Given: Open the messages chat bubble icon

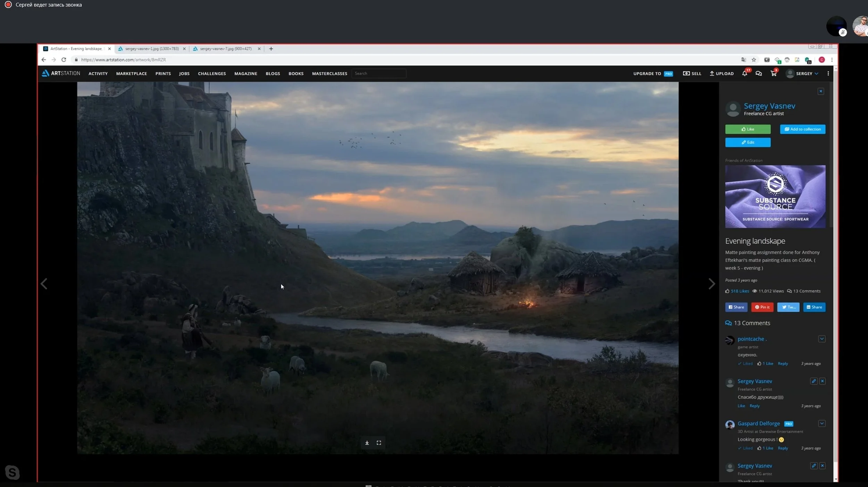Looking at the screenshot, I should [759, 73].
